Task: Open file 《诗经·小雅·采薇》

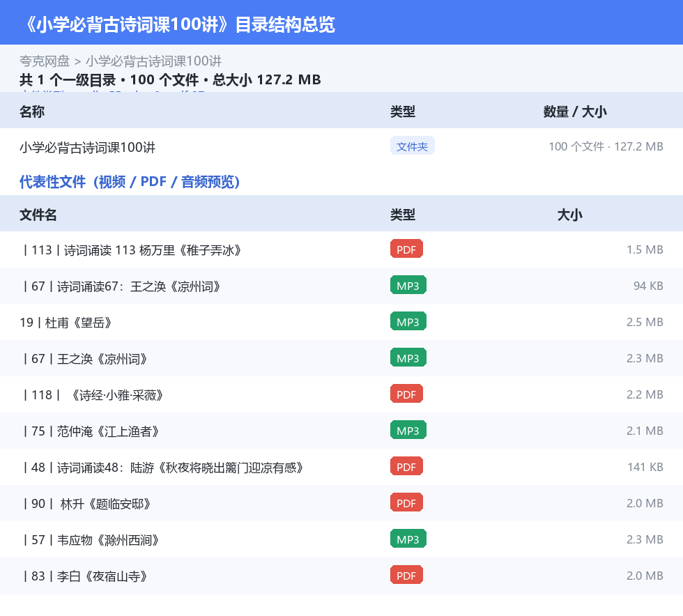Action: click(93, 394)
